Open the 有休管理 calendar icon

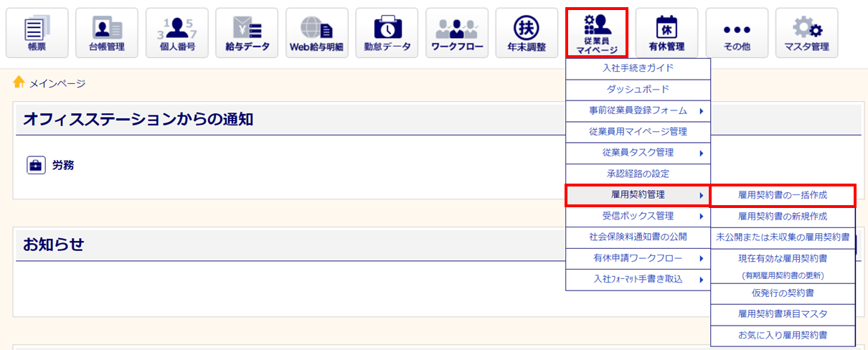[666, 33]
